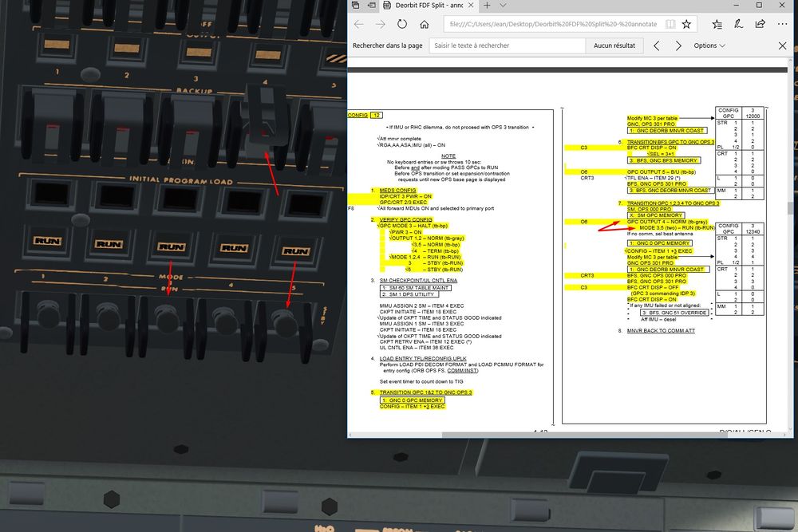This screenshot has height=532, width=798.
Task: Click 'Aucun résultat' search status
Action: (614, 45)
